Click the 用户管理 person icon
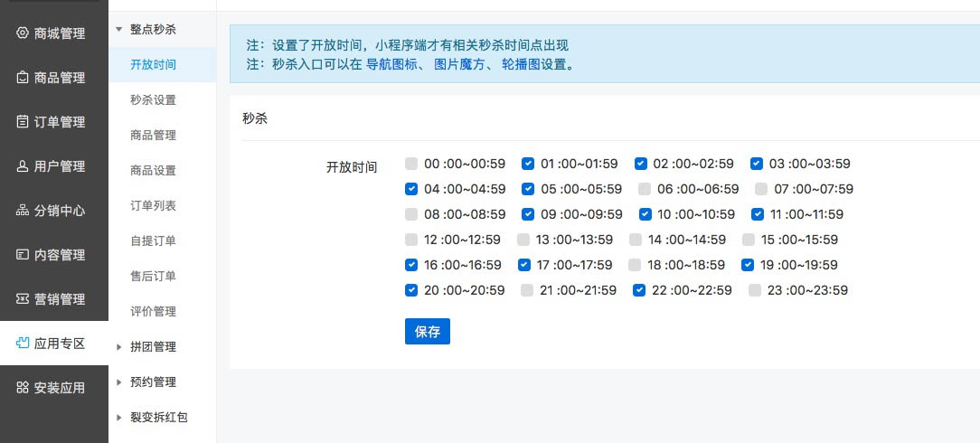980x443 pixels. point(23,166)
